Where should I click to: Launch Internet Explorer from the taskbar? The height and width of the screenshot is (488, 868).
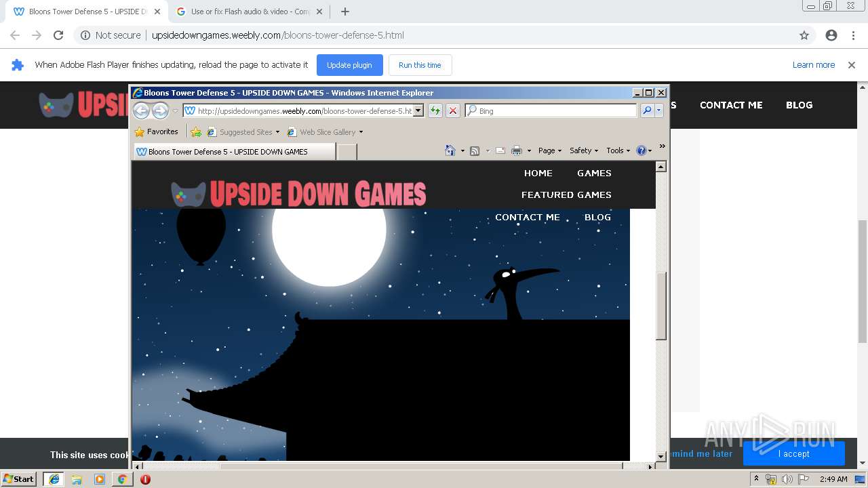54,479
